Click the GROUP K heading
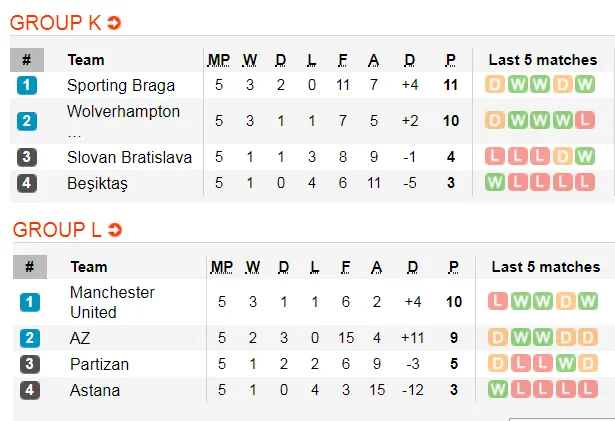Viewport: 615px width, 421px height. (x=55, y=23)
